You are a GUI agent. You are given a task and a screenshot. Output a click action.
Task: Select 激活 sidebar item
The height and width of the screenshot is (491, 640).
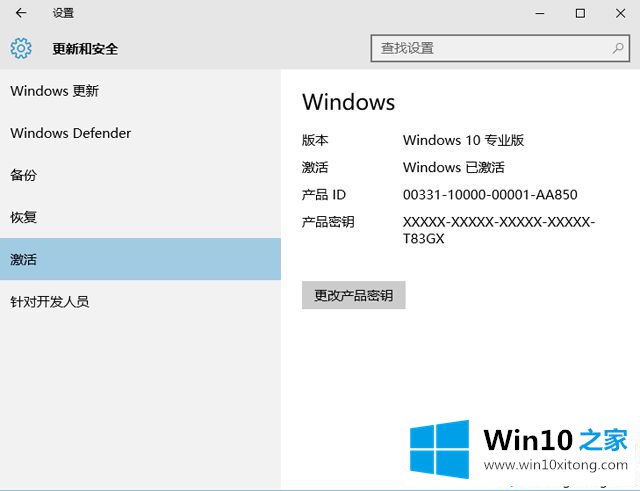(x=140, y=259)
